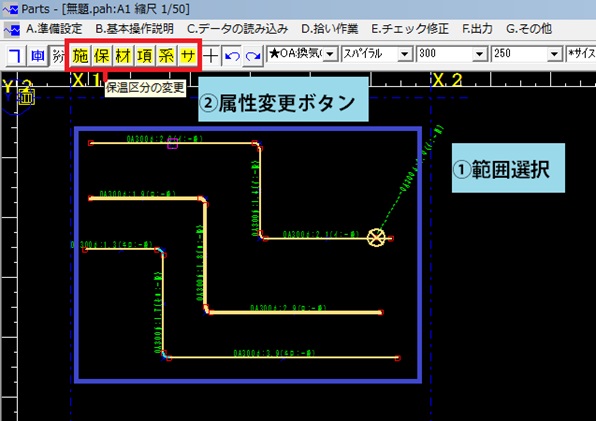The height and width of the screenshot is (421, 596).
Task: Select the crosshair plus tool icon
Action: (211, 56)
